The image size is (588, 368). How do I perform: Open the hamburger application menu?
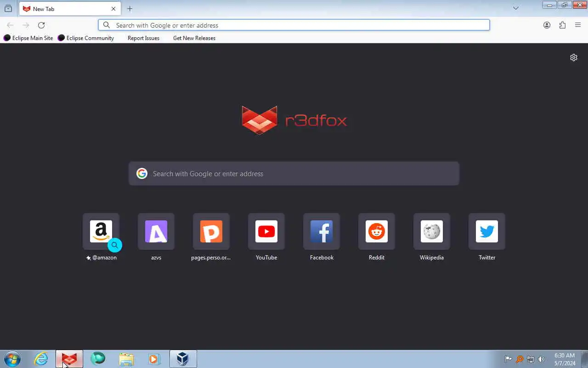click(578, 25)
